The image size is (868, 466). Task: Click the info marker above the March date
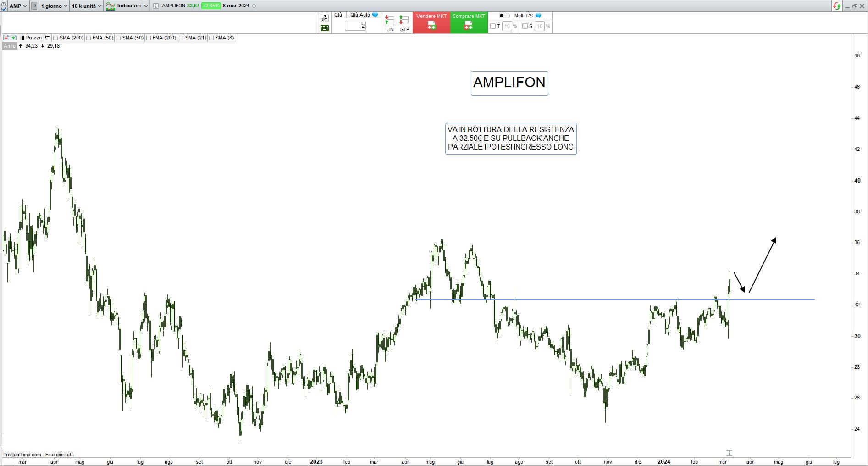pos(729,453)
